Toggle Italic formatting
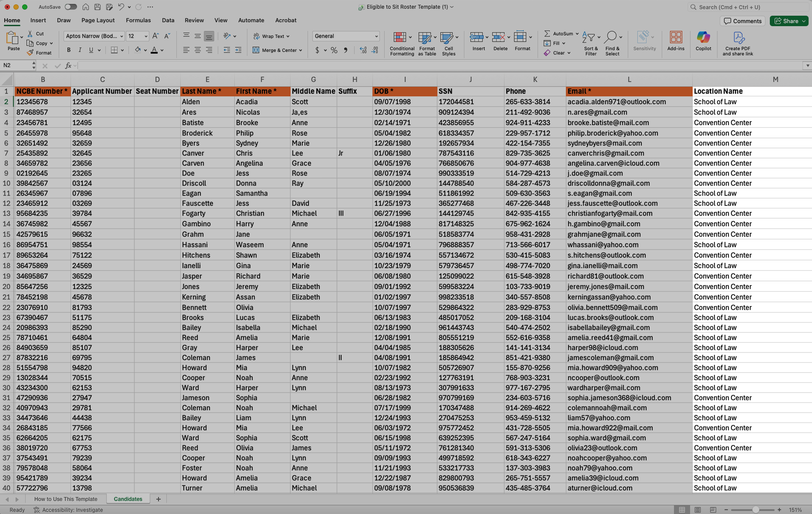 pos(80,50)
